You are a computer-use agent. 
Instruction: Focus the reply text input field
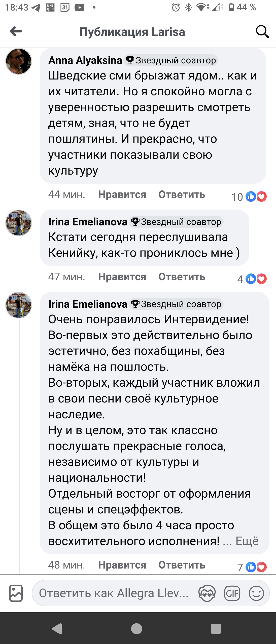coord(113,593)
